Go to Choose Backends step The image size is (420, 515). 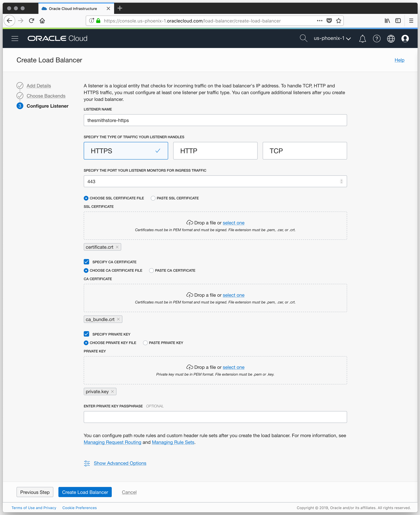pos(46,96)
